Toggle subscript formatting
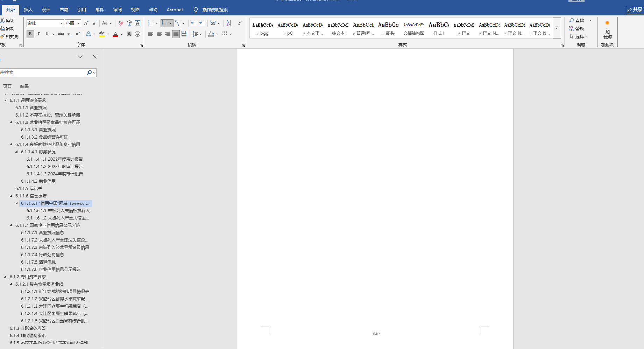This screenshot has height=349, width=644. [x=69, y=34]
